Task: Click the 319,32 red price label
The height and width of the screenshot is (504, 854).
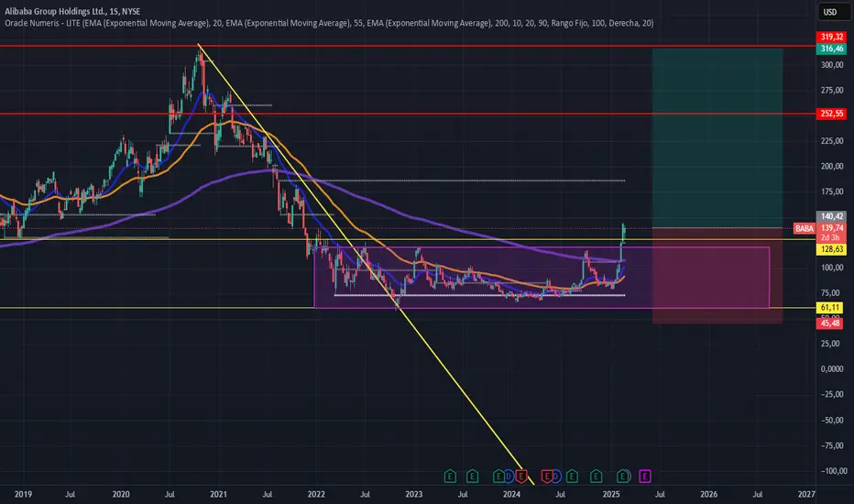Action: [x=831, y=37]
